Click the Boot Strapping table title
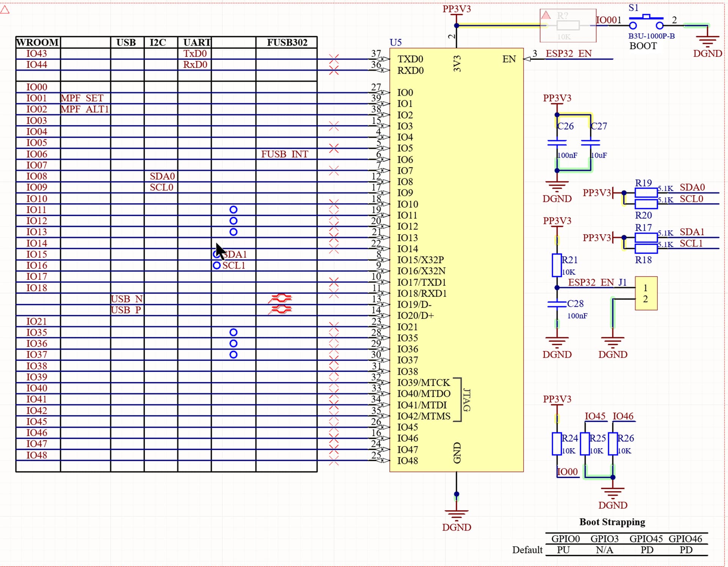This screenshot has height=567, width=728. 612,522
